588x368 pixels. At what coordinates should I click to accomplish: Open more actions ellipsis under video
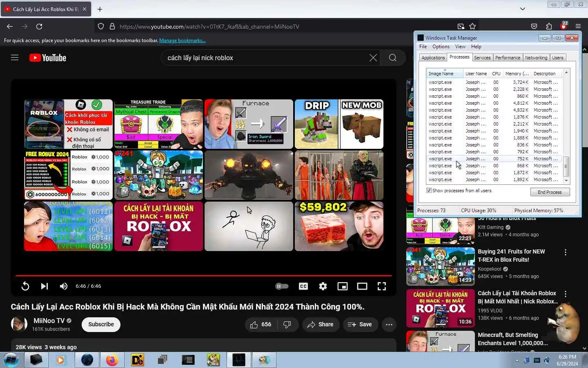(389, 325)
